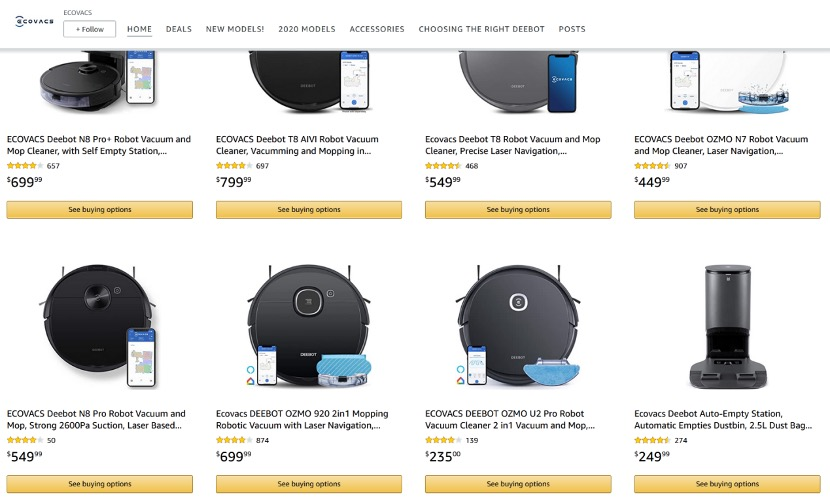Open the Home tab
Screen dimensions: 830x502
tap(140, 29)
